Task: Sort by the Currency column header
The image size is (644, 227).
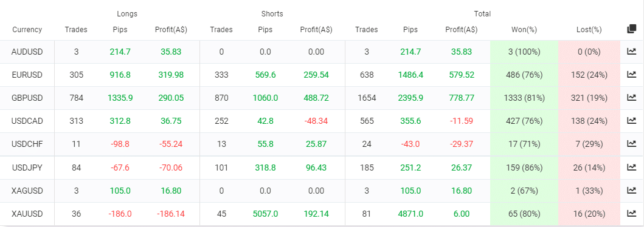Action: [x=27, y=30]
